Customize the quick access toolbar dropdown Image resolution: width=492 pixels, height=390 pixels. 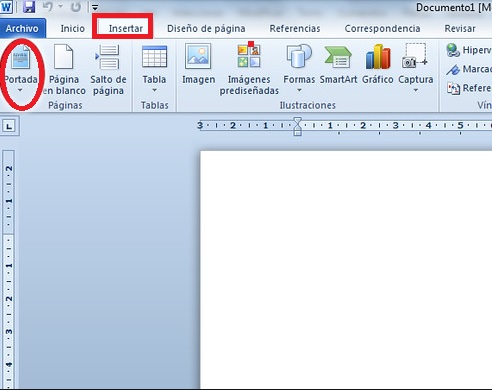point(95,7)
